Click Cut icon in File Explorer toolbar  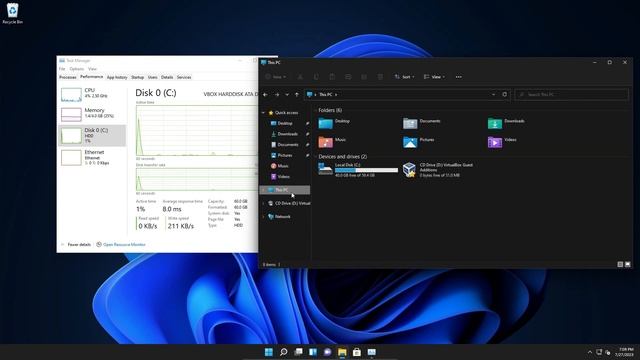(x=300, y=77)
